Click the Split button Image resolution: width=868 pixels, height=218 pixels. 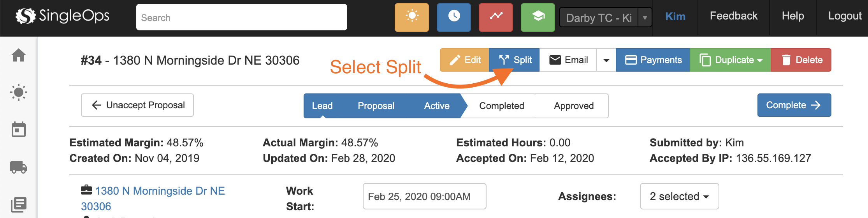pos(515,60)
